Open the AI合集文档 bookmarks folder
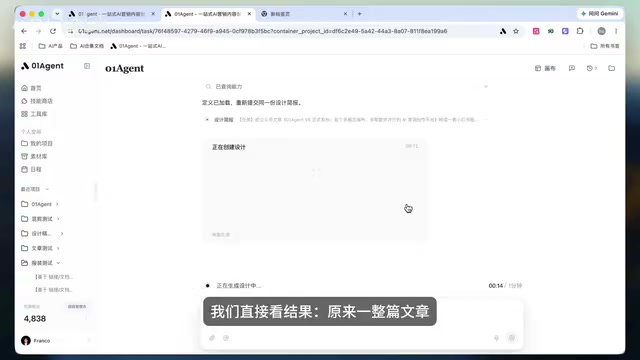Image resolution: width=640 pixels, height=360 pixels. click(87, 46)
